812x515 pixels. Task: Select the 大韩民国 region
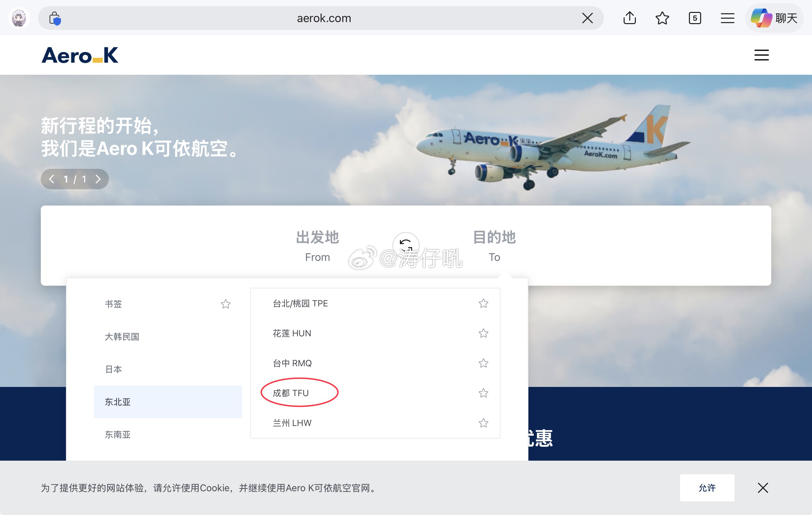168,337
